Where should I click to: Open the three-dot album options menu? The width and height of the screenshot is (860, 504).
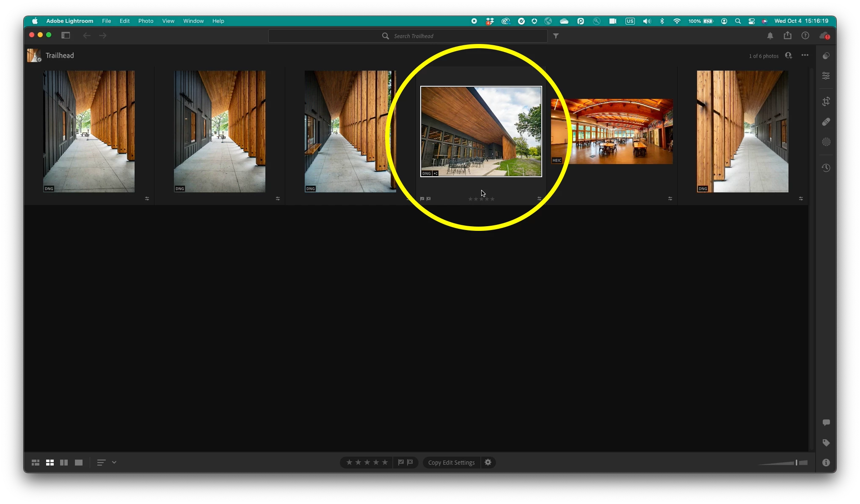tap(805, 55)
